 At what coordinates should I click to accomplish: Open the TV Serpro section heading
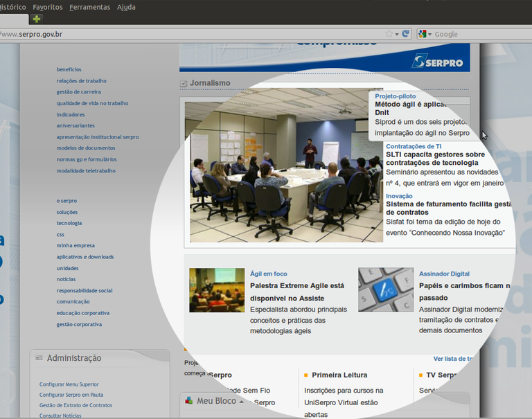[441, 375]
